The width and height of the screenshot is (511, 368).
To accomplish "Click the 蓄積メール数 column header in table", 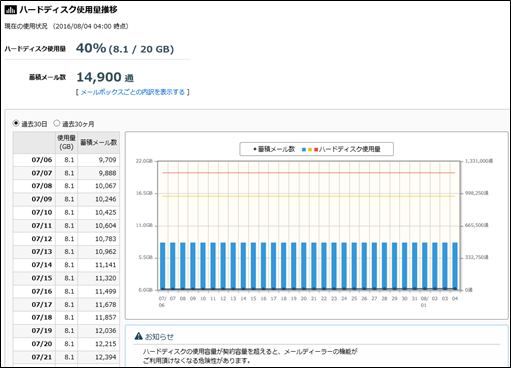I will point(98,142).
